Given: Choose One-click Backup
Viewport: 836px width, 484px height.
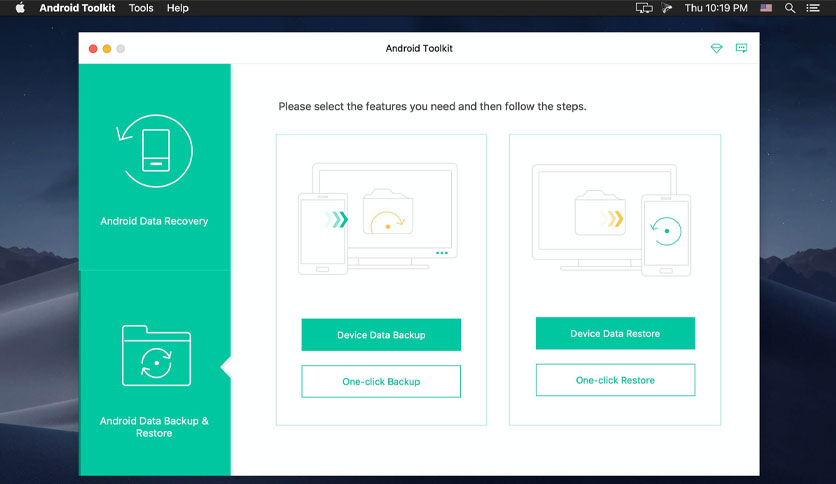Looking at the screenshot, I should [x=381, y=382].
